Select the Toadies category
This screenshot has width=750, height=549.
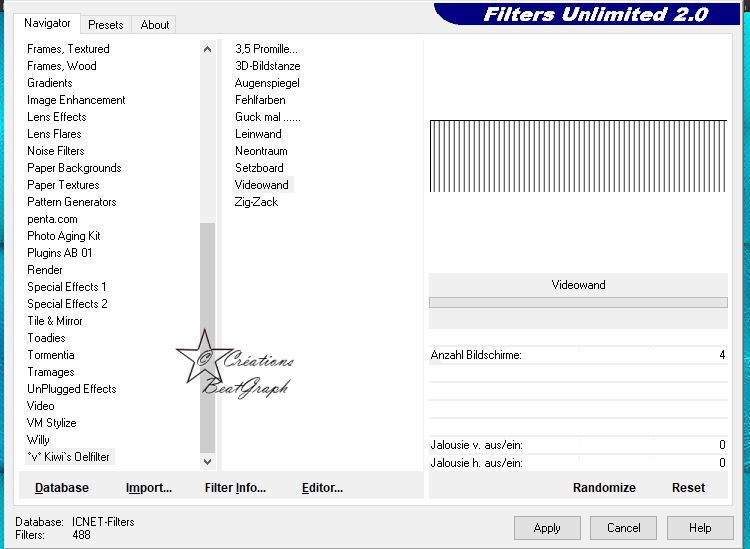46,338
